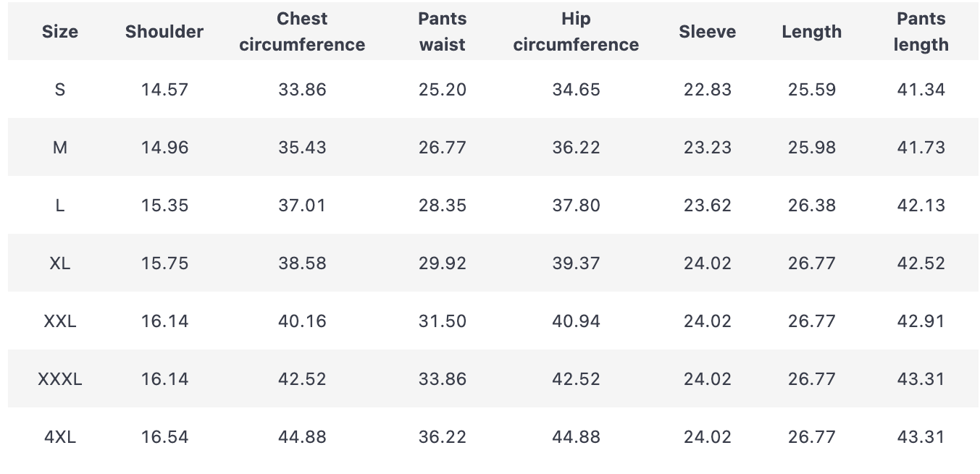Select the Hip circumference column header
Viewport: 980px width, 474px height.
(x=576, y=32)
